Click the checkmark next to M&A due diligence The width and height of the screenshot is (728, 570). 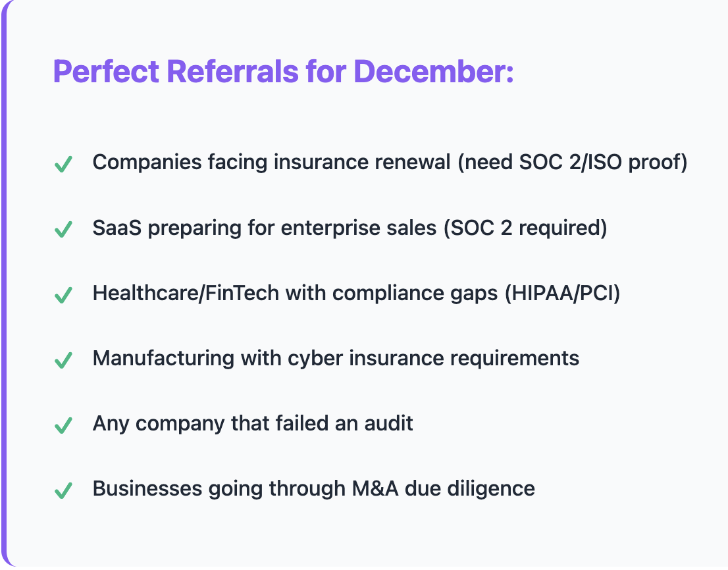[x=63, y=490]
